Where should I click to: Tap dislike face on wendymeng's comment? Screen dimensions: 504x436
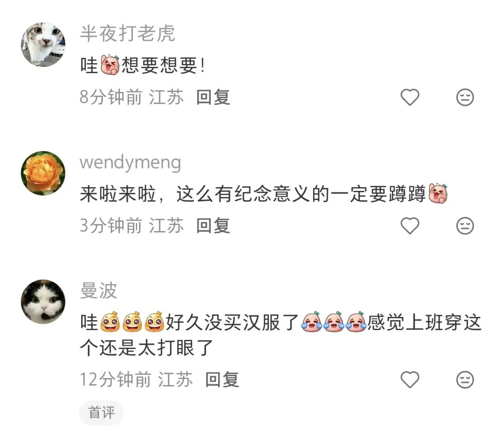pyautogui.click(x=465, y=226)
